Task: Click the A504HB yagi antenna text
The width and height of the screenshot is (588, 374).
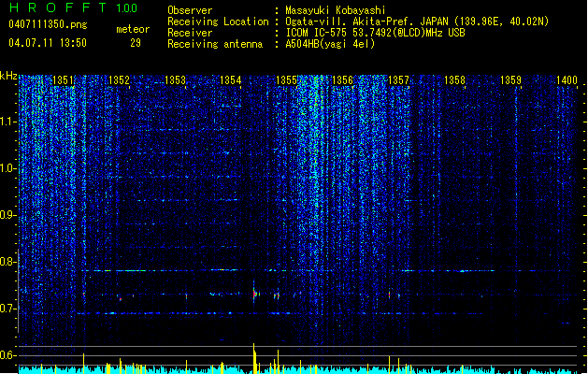Action: [330, 44]
